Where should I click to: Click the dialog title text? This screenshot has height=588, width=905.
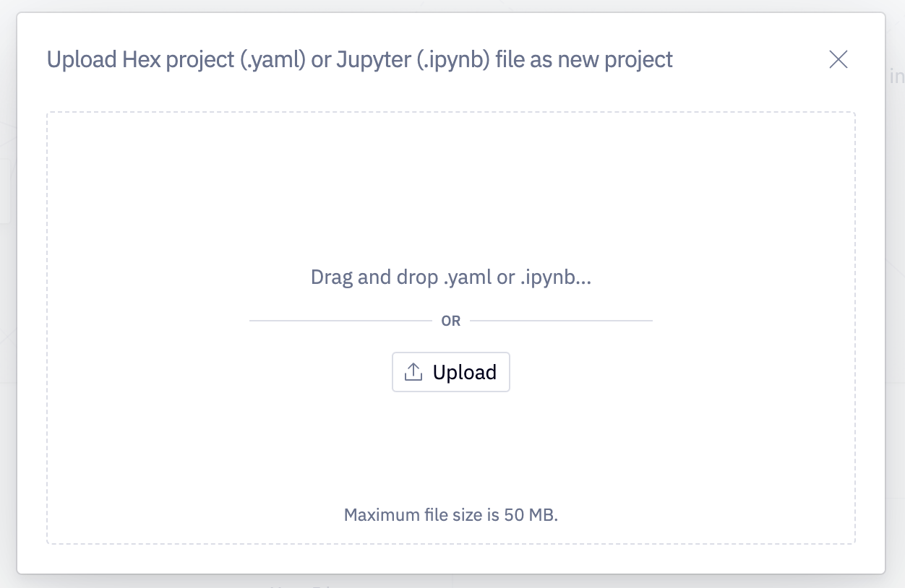[359, 59]
